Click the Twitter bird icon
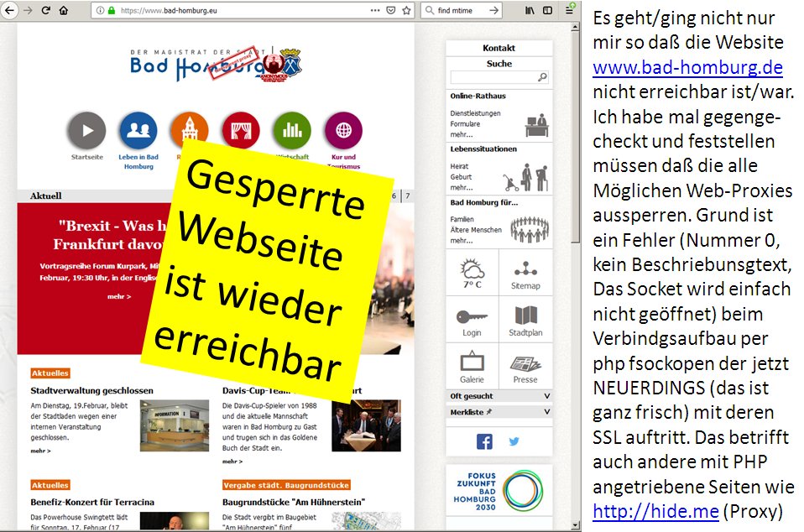 (514, 441)
